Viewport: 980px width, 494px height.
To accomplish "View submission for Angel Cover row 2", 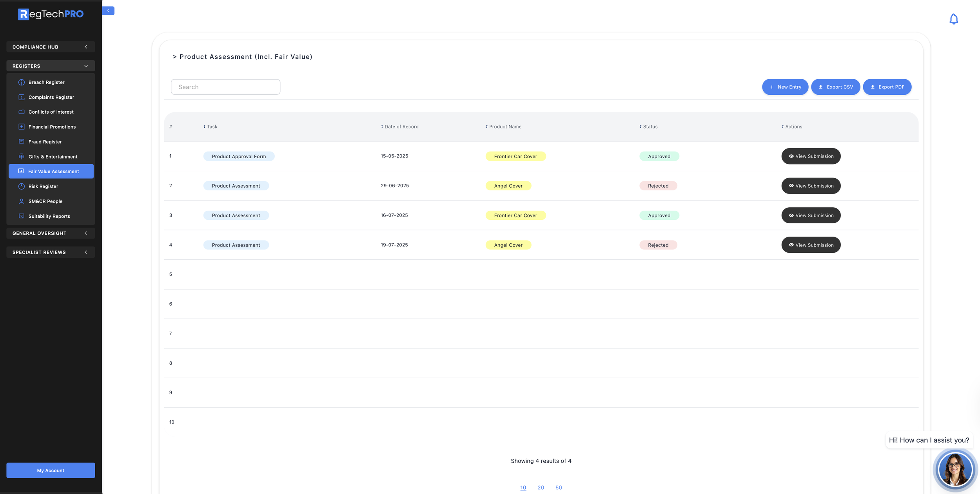I will click(x=811, y=186).
